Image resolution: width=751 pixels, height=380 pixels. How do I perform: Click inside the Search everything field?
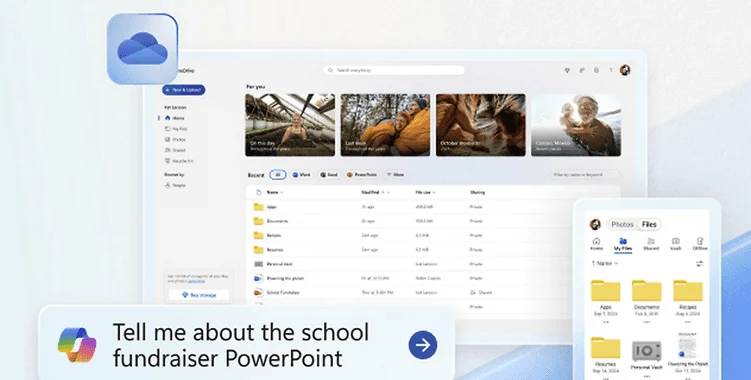click(x=394, y=70)
